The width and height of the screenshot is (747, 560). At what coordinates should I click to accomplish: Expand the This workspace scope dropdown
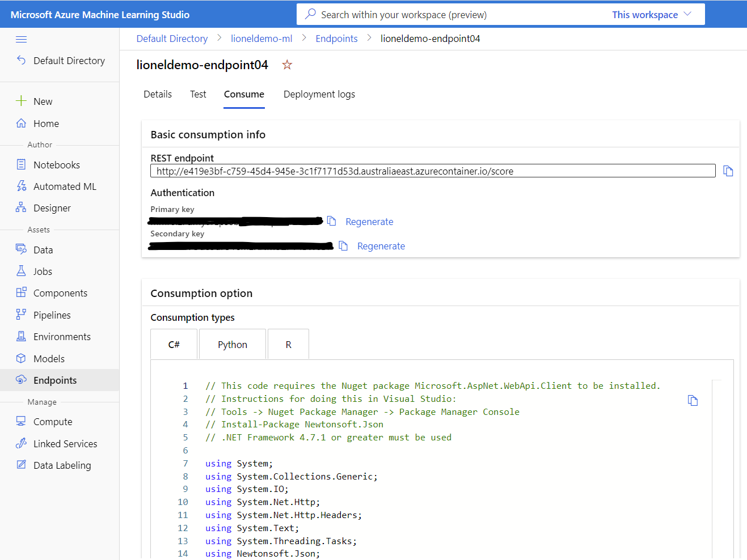(x=652, y=14)
